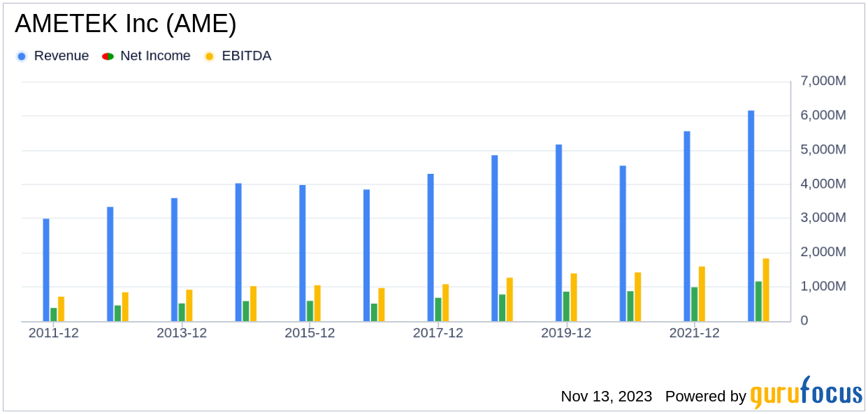Click the Powered by text
The height and width of the screenshot is (414, 868).
[705, 397]
